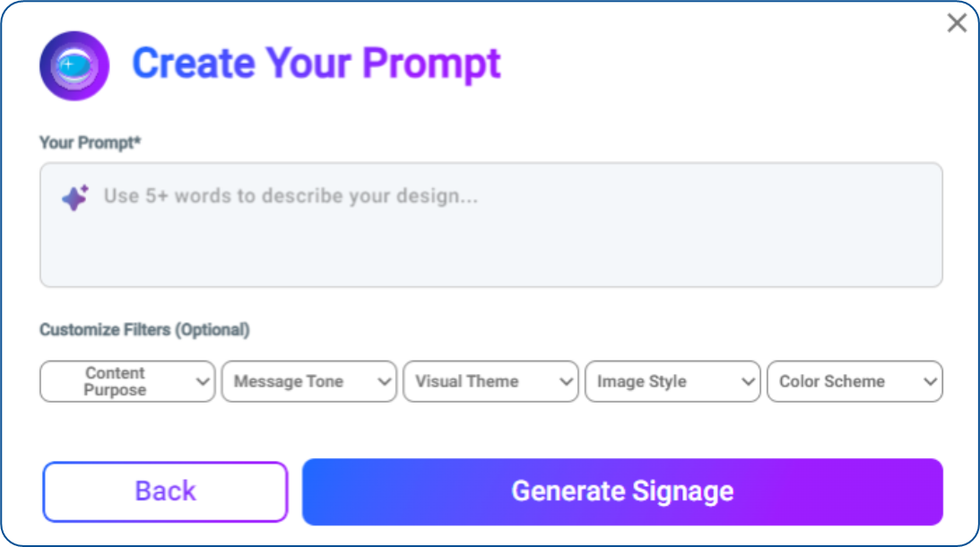Click the Image Style chevron arrow
The height and width of the screenshot is (547, 980).
click(x=748, y=381)
